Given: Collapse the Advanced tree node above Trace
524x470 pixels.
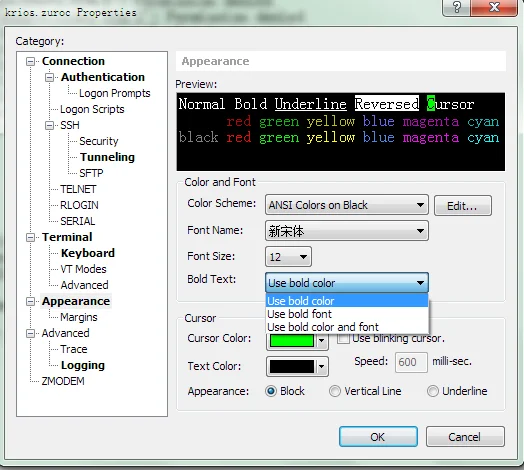Looking at the screenshot, I should point(30,334).
